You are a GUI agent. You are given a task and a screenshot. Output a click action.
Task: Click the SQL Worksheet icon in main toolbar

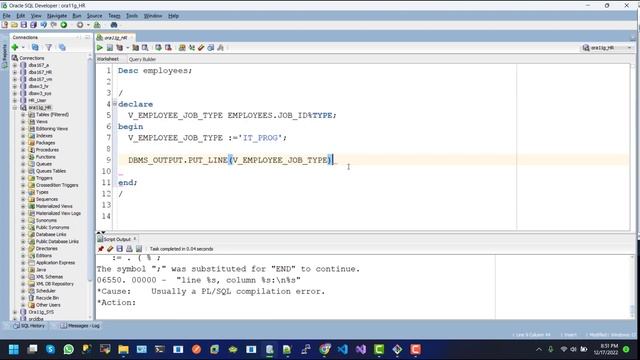click(x=97, y=25)
